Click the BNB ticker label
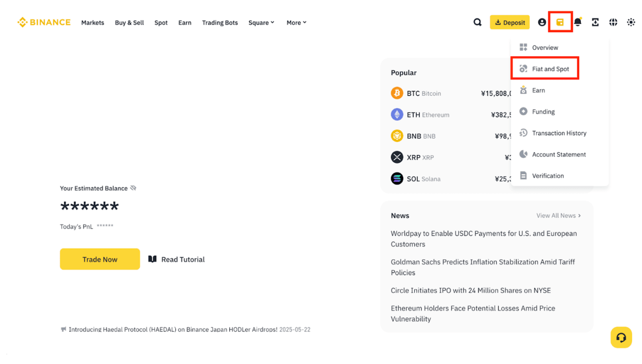Viewport: 642px width, 364px height. [414, 136]
